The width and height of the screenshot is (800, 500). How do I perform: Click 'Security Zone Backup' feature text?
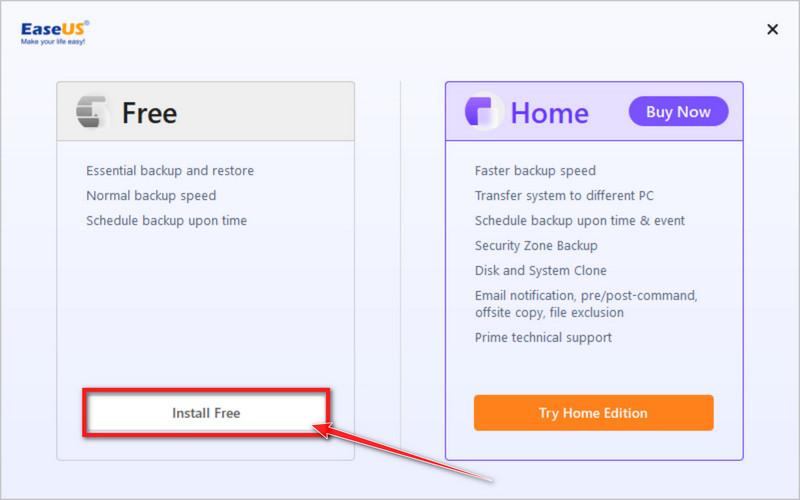(x=536, y=246)
